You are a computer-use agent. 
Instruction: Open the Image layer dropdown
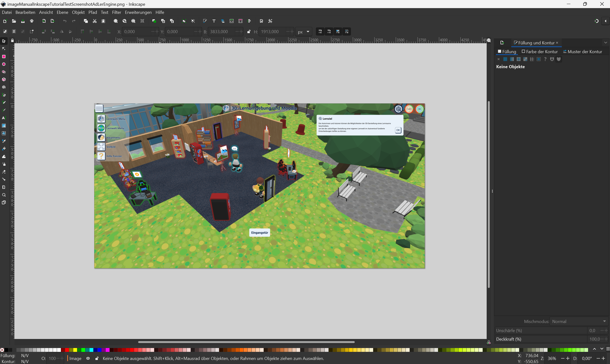pos(75,358)
